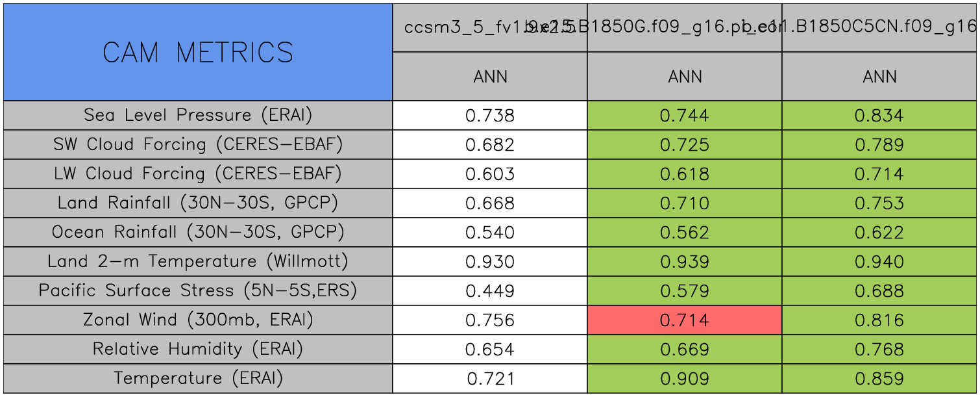The image size is (980, 397).
Task: Click the 0.834 Sea Level Pressure cell
Action: point(879,116)
